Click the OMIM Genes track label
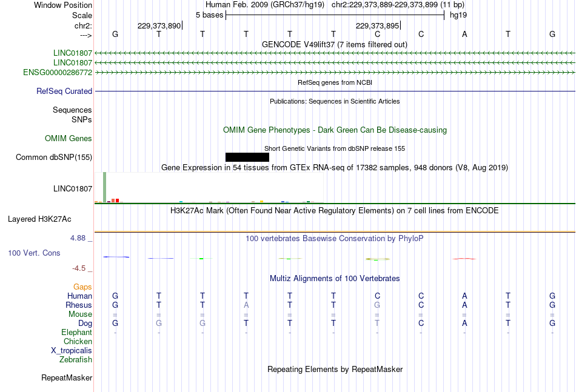 tap(69, 138)
